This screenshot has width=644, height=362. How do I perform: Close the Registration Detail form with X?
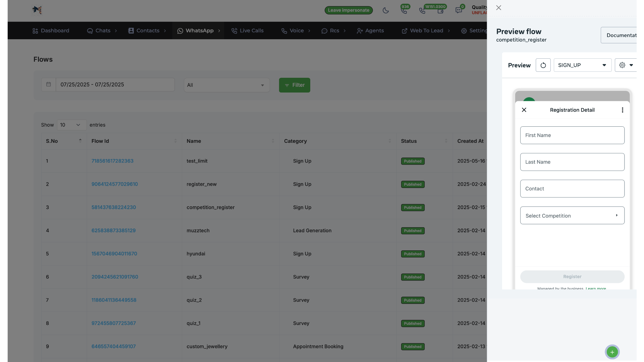click(524, 110)
